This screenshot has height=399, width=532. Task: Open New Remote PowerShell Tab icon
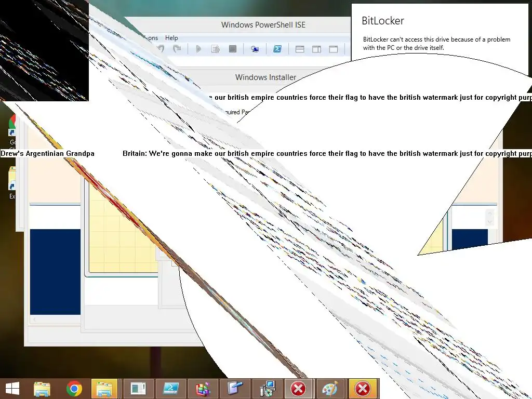(255, 49)
